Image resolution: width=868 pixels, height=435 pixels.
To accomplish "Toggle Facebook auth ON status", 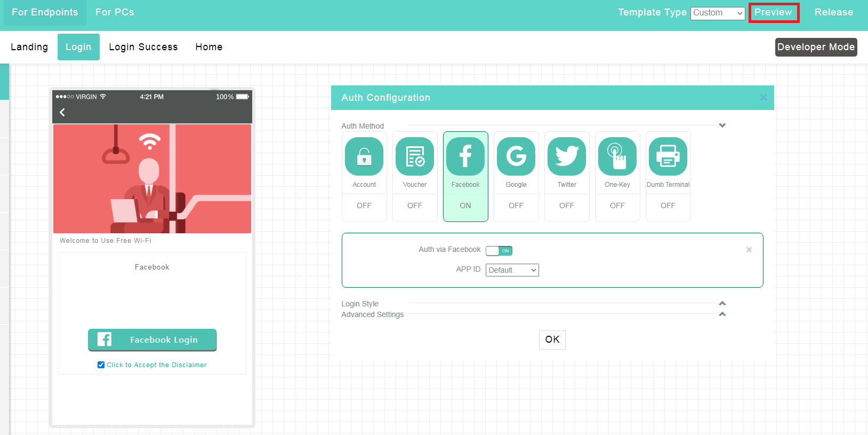I will point(465,205).
